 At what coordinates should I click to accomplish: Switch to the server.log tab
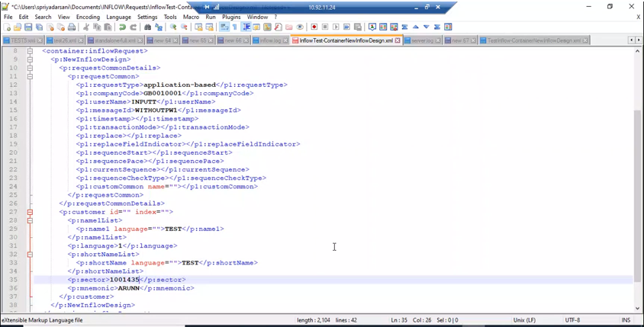[x=422, y=40]
